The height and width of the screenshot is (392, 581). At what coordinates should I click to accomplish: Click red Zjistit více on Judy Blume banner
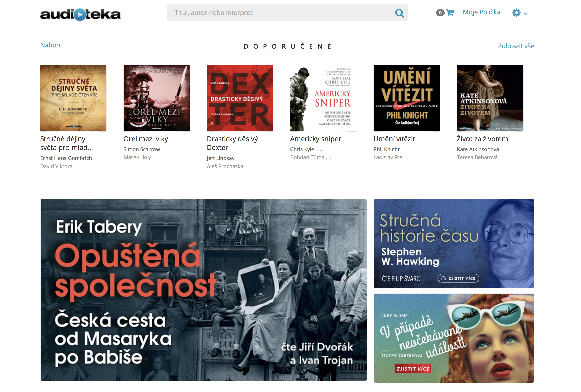coord(413,369)
